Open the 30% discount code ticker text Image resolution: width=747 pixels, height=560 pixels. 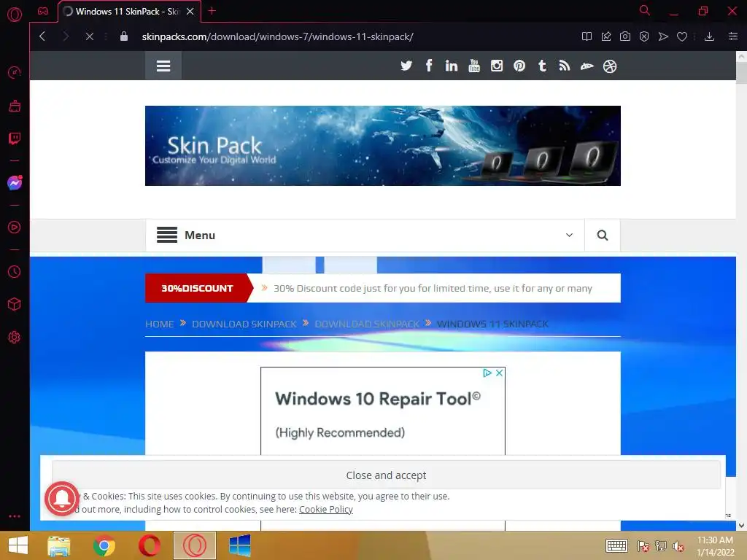point(433,288)
